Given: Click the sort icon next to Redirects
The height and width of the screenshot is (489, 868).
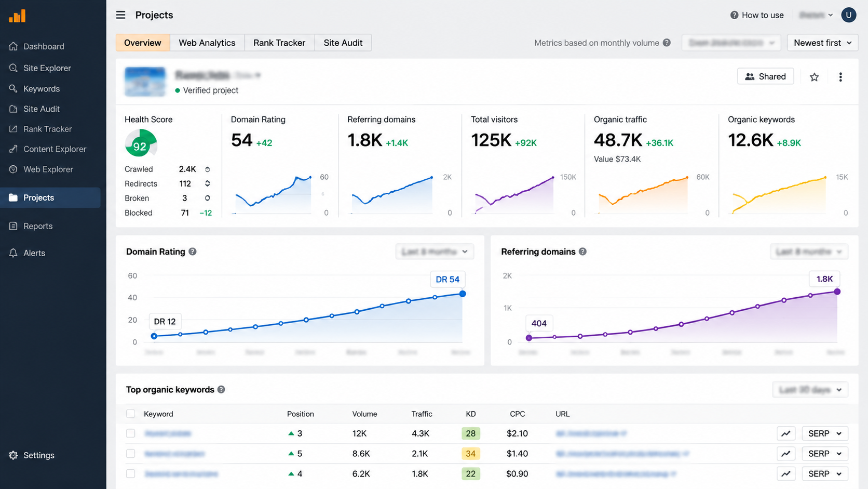Looking at the screenshot, I should (207, 183).
